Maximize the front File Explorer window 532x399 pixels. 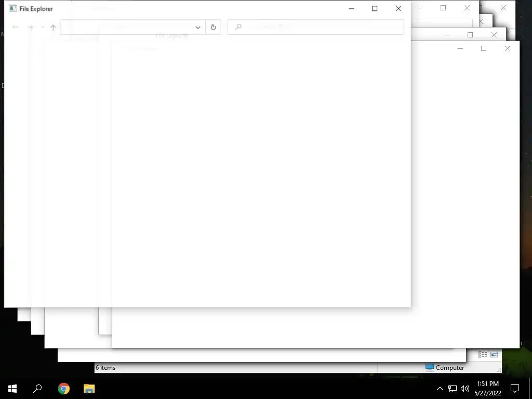[x=375, y=8]
